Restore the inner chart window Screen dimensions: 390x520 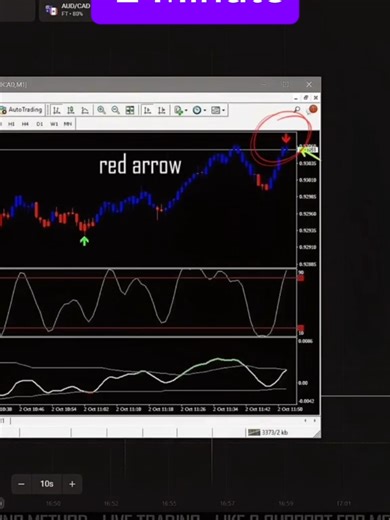(306, 98)
